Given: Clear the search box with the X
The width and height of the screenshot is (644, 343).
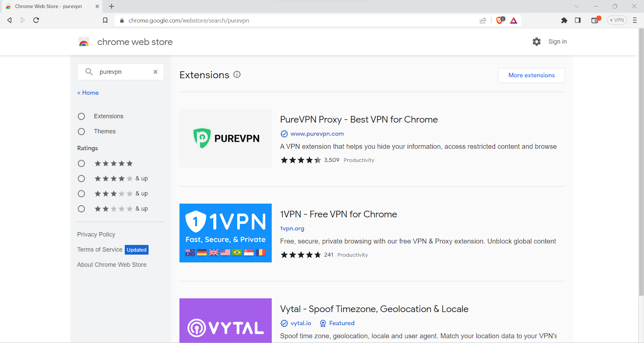Looking at the screenshot, I should [155, 72].
